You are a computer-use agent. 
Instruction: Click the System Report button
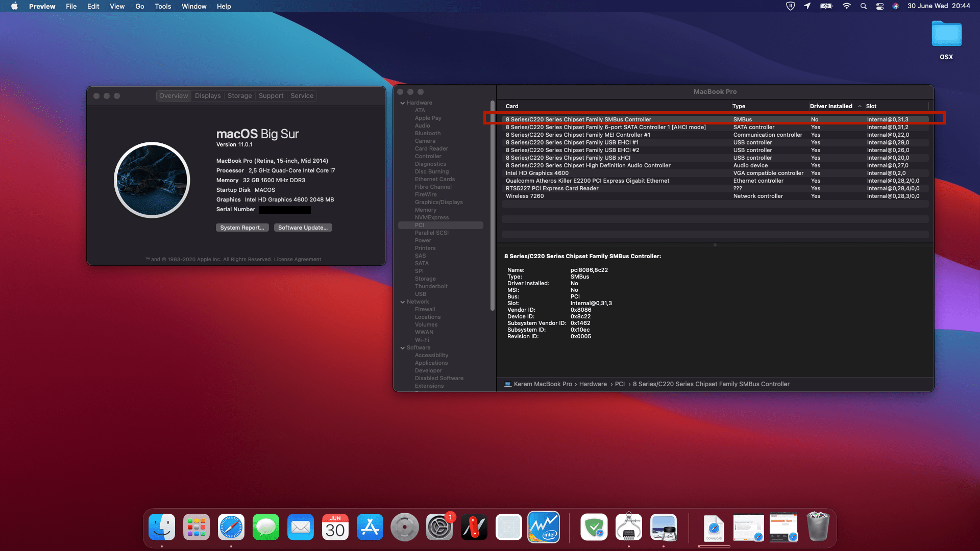point(242,228)
